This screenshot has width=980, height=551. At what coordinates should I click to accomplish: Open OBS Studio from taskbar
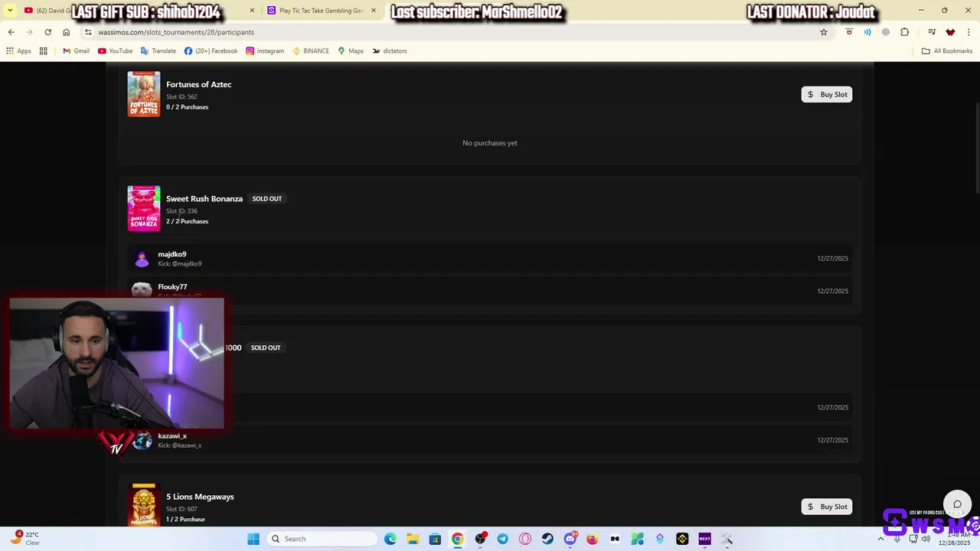point(480,539)
